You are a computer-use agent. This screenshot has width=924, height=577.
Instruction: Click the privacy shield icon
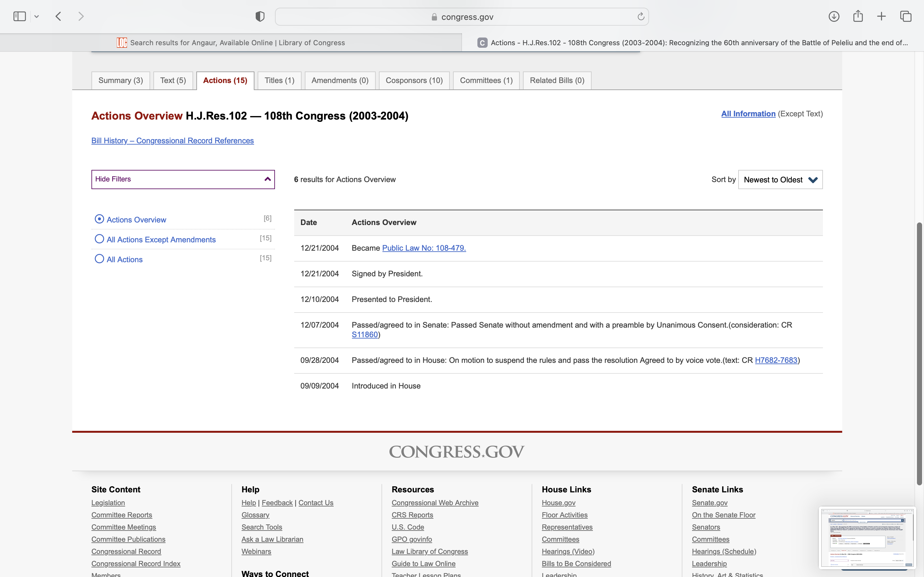click(260, 16)
